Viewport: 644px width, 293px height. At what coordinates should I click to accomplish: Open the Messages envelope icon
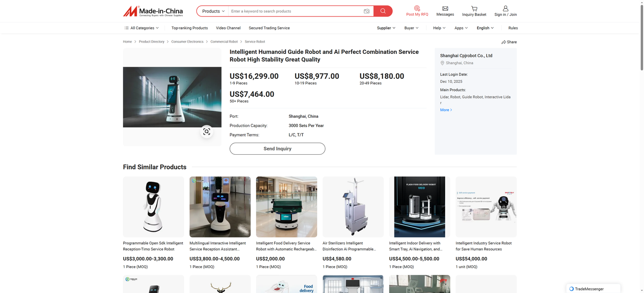tap(445, 8)
